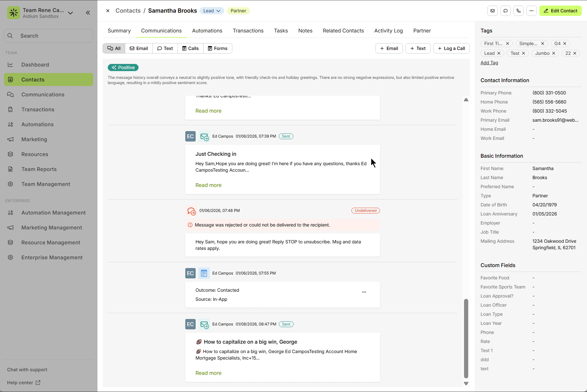Click the Edit Contact button
This screenshot has height=392, width=587.
[x=560, y=11]
